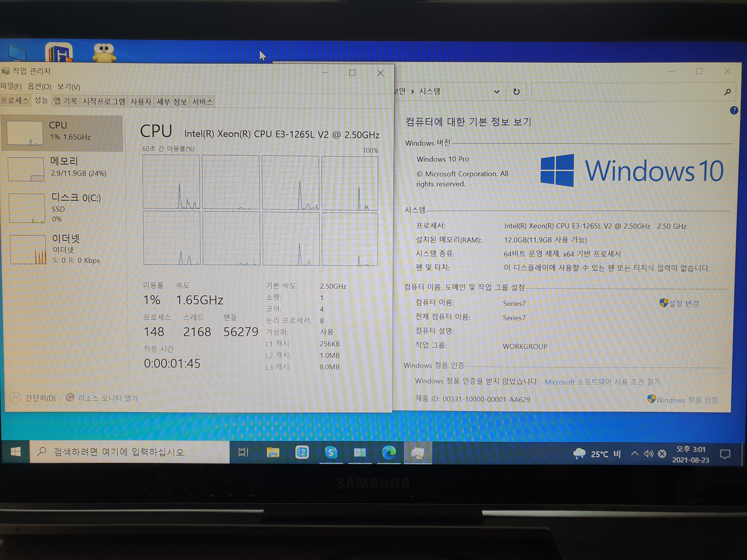The width and height of the screenshot is (747, 560).
Task: Open the Control Panel taskbar icon
Action: (x=360, y=452)
